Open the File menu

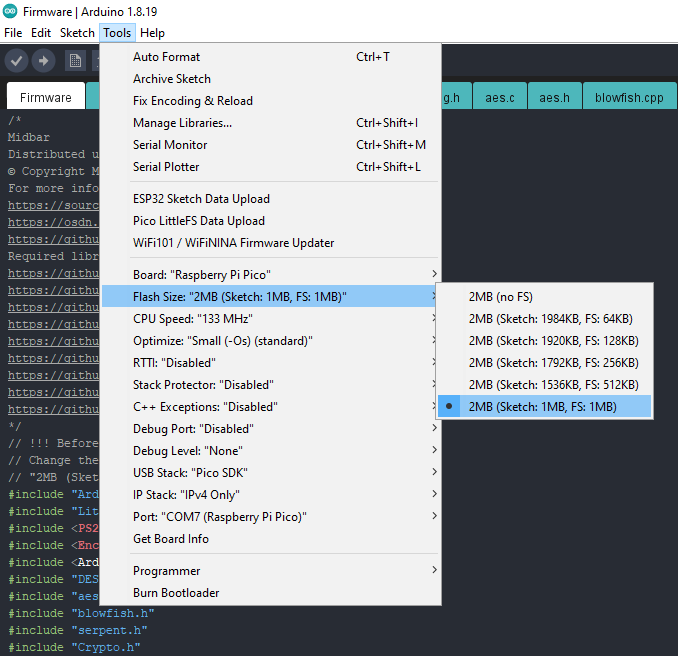point(13,33)
